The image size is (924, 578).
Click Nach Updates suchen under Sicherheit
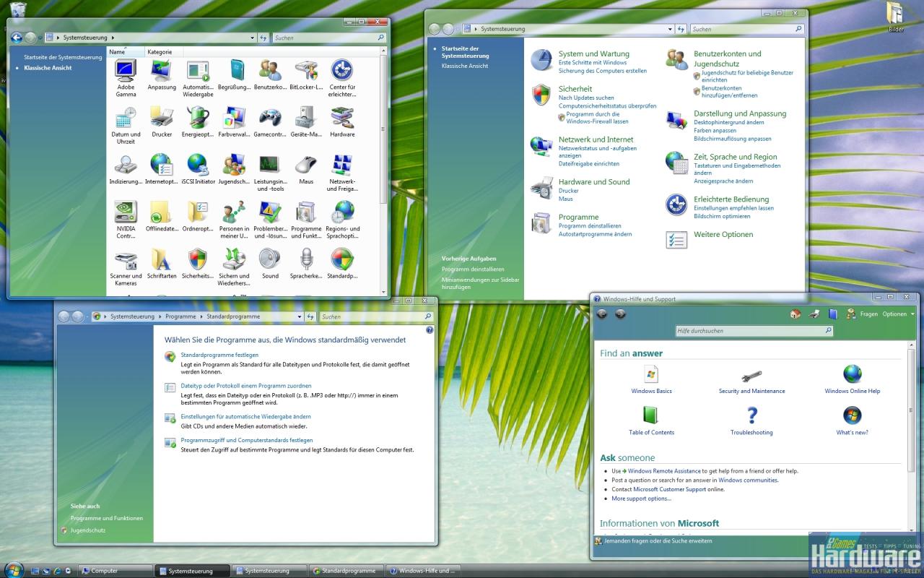(x=586, y=98)
